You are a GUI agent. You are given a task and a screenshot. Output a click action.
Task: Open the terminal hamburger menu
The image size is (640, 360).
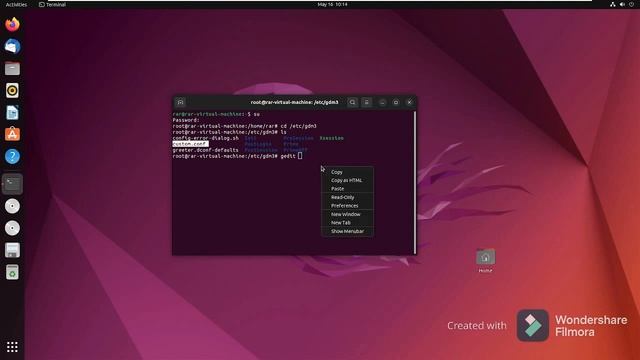pos(367,102)
